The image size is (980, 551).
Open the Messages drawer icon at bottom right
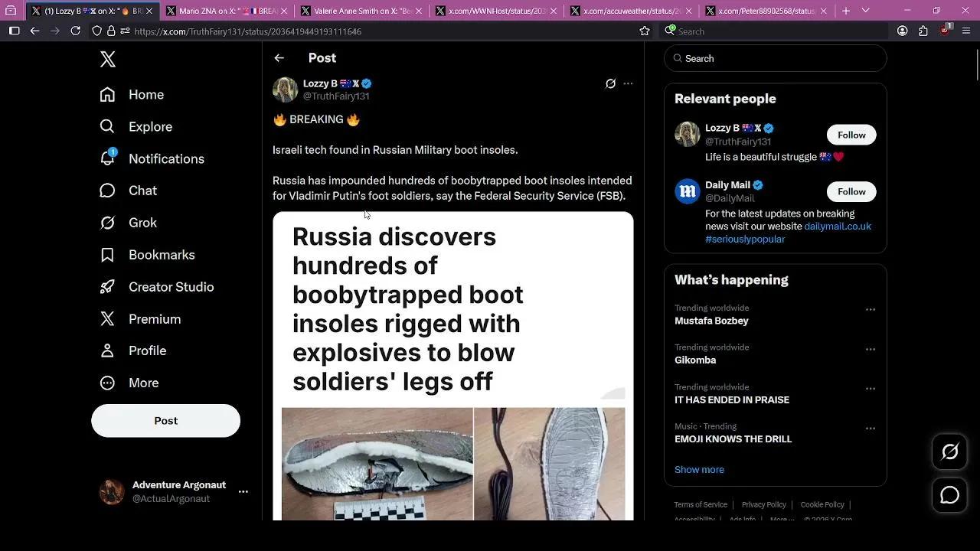click(x=949, y=495)
